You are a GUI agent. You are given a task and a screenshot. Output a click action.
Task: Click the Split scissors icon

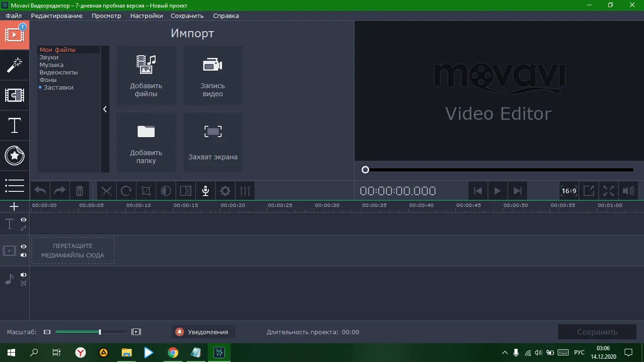(x=107, y=191)
